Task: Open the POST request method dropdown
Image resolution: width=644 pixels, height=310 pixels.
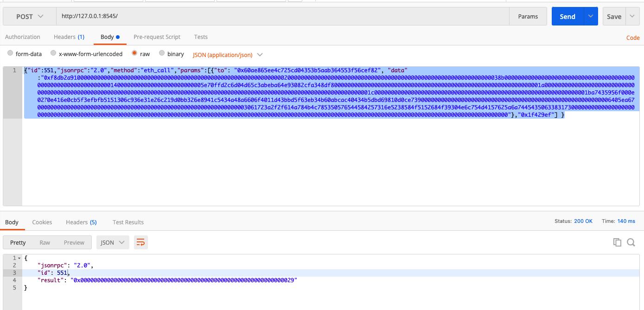Action: (29, 16)
